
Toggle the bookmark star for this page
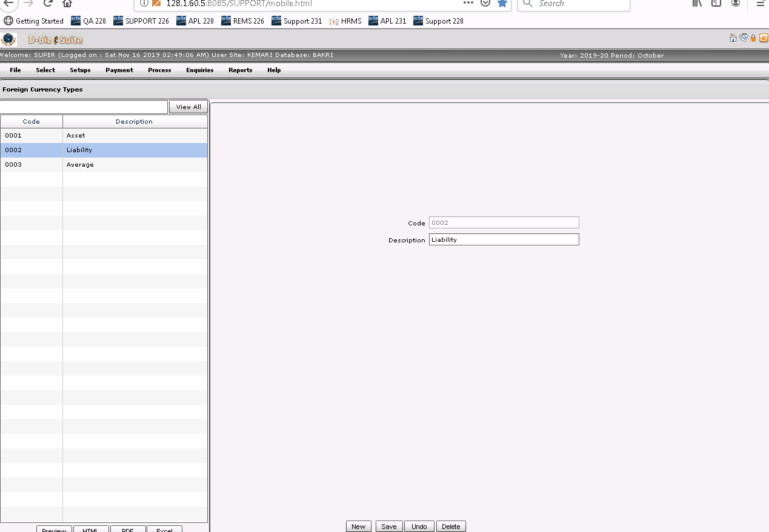[502, 4]
